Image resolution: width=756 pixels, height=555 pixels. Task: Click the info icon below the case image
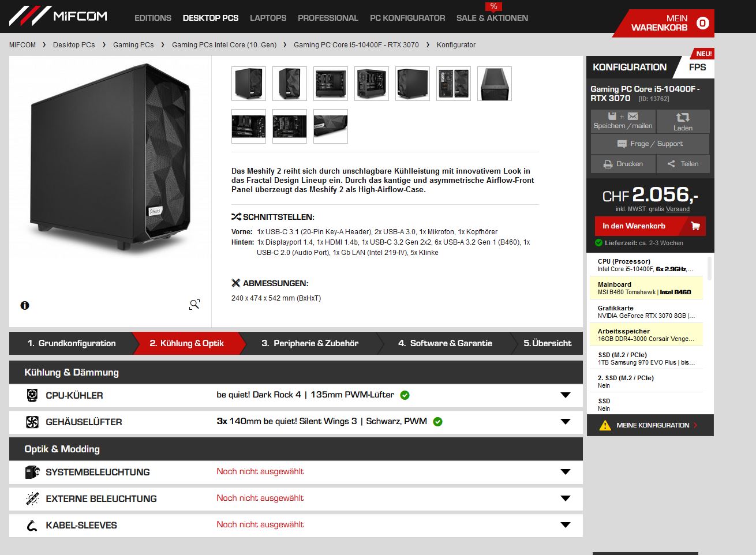point(25,306)
